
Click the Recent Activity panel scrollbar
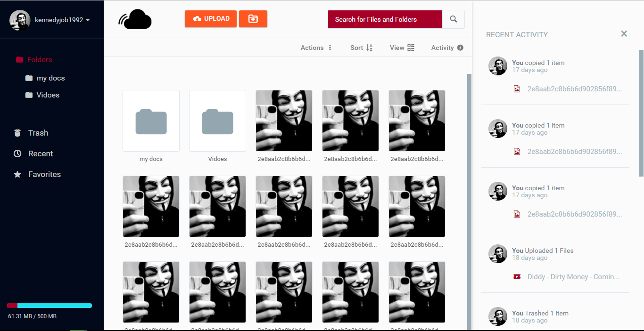642,113
